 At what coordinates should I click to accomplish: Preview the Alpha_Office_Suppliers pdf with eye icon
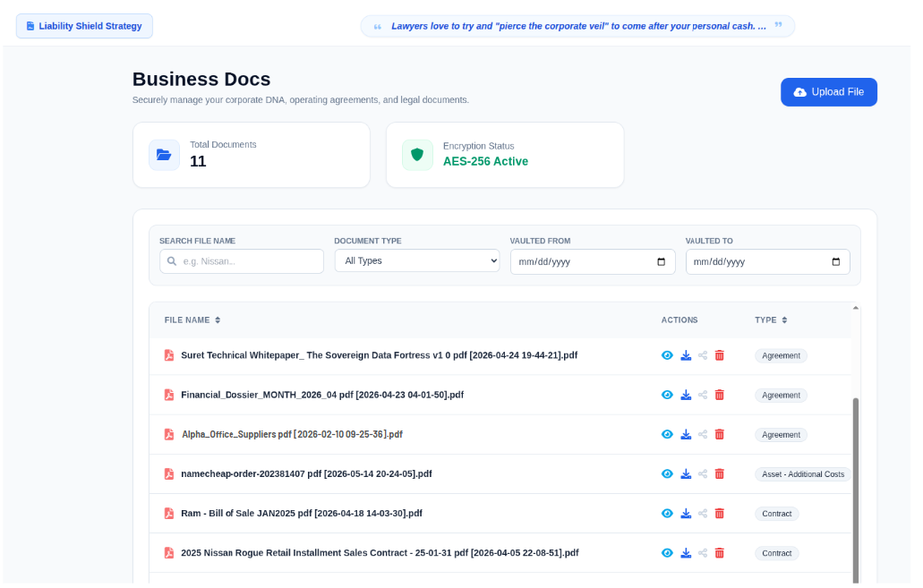point(667,434)
